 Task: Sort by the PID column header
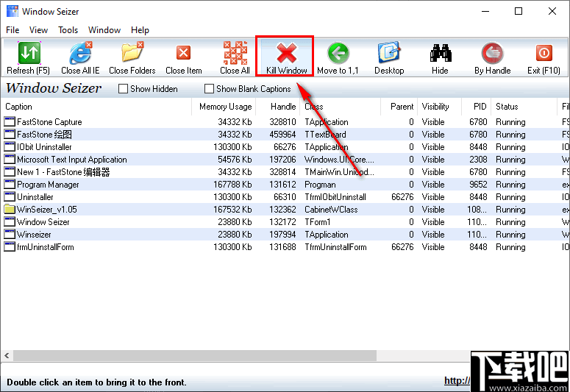476,107
